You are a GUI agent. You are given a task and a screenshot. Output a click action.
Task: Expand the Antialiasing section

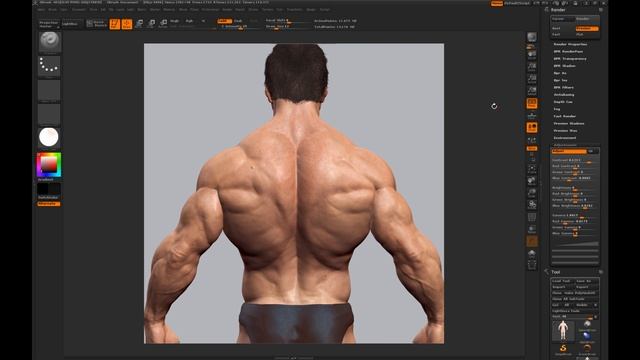coord(564,95)
